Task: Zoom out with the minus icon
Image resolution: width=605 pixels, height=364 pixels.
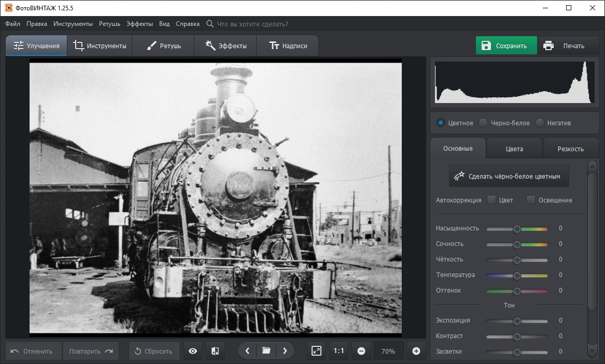Action: click(x=361, y=351)
